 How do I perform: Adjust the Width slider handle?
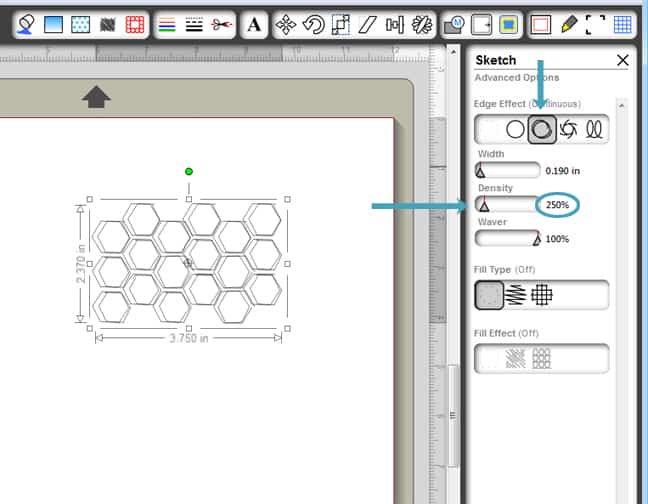pyautogui.click(x=480, y=170)
